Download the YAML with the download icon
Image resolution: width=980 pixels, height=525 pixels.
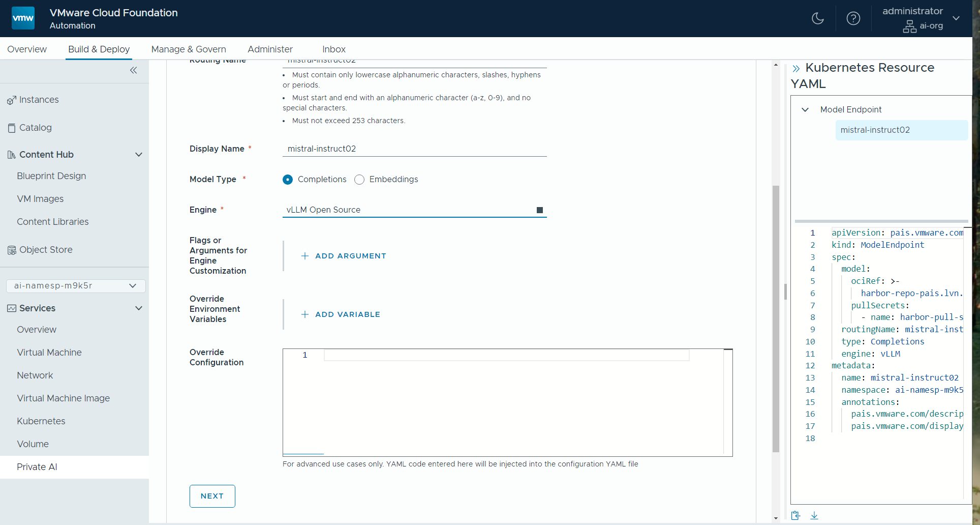coord(815,515)
